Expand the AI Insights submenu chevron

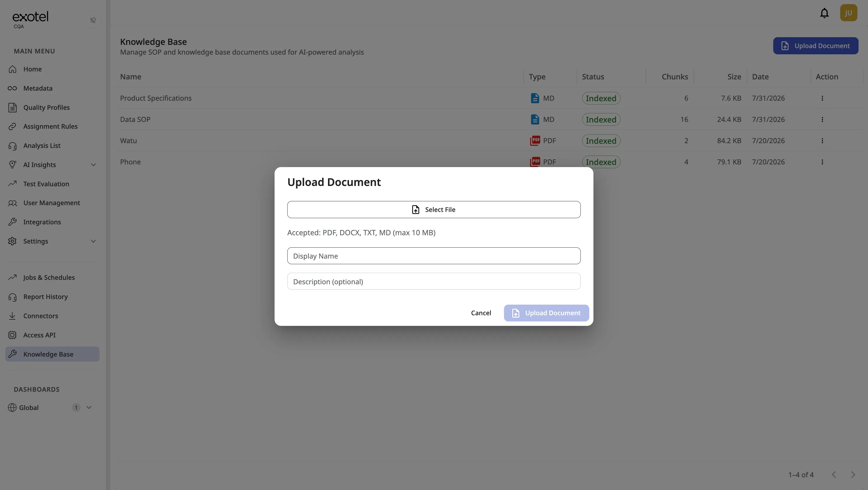[93, 165]
